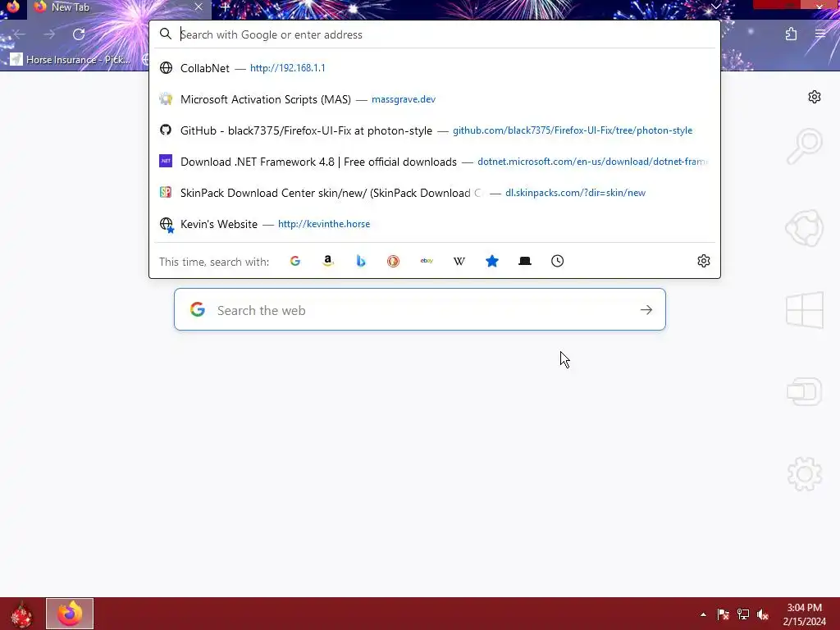This screenshot has height=630, width=840.
Task: Search open Tabs using the tab icon
Action: pyautogui.click(x=525, y=261)
